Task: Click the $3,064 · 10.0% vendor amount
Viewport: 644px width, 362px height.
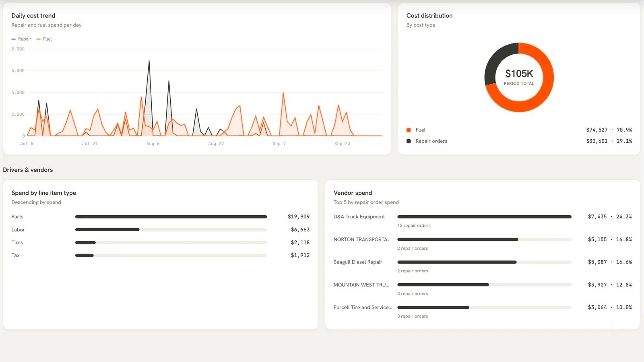Action: pyautogui.click(x=610, y=307)
